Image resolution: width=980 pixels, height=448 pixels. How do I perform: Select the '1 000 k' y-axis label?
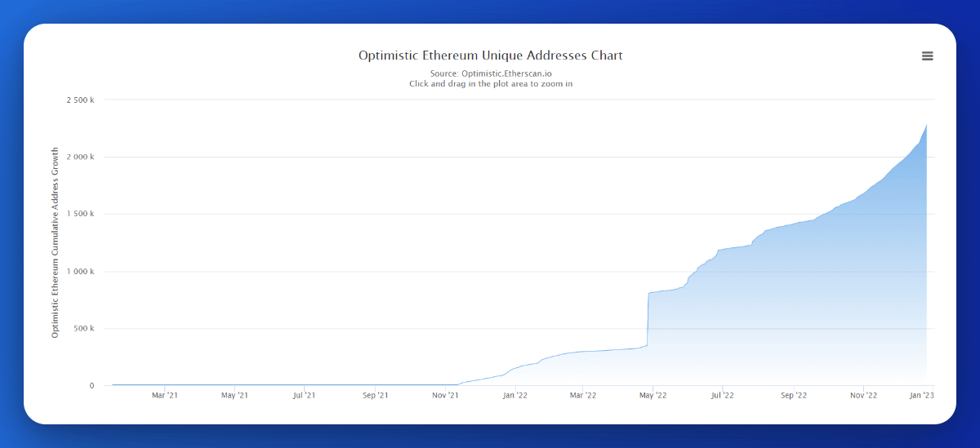(x=80, y=271)
